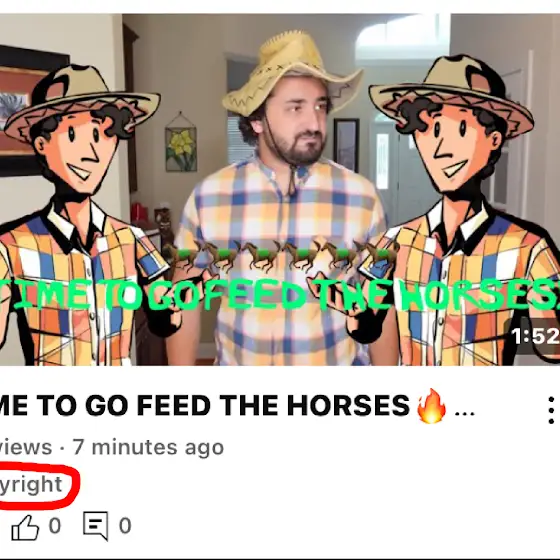Click the like count zero
Screen dimensions: 560x560
tap(55, 526)
